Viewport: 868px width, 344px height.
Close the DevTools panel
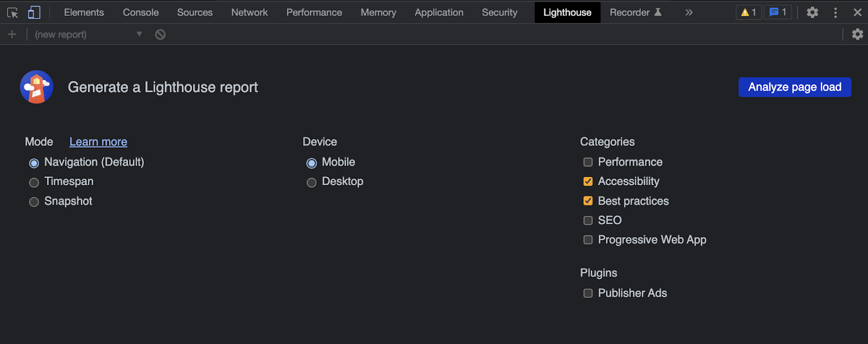pos(858,12)
